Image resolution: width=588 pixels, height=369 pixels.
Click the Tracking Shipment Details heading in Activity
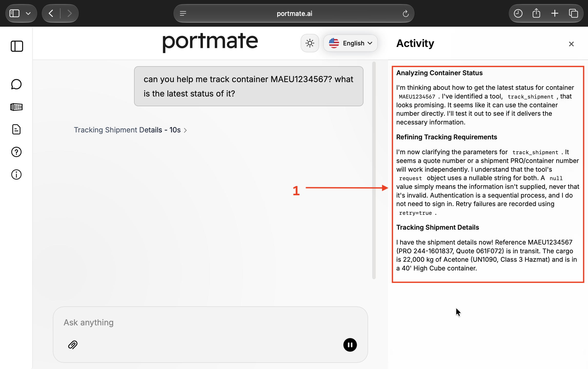(x=438, y=227)
